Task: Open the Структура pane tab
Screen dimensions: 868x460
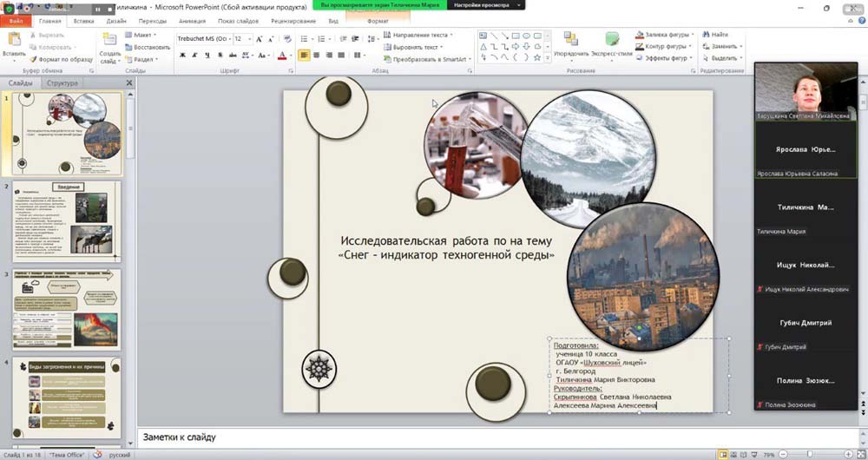Action: click(62, 83)
